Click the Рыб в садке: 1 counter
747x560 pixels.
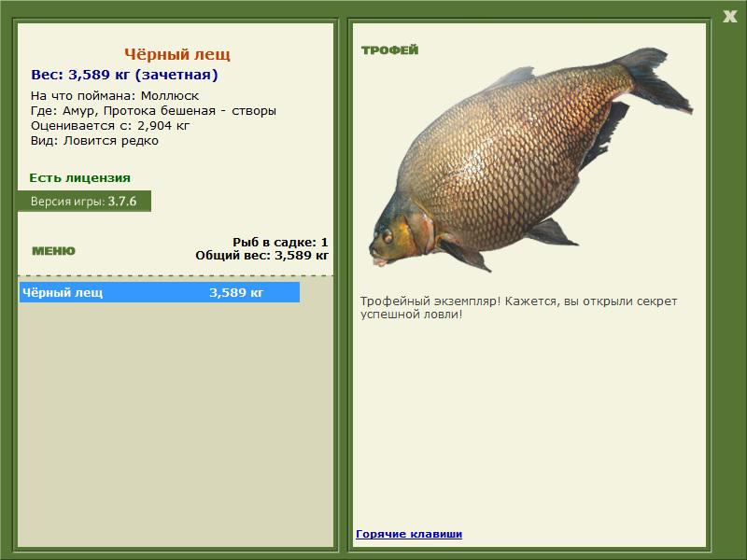click(280, 242)
